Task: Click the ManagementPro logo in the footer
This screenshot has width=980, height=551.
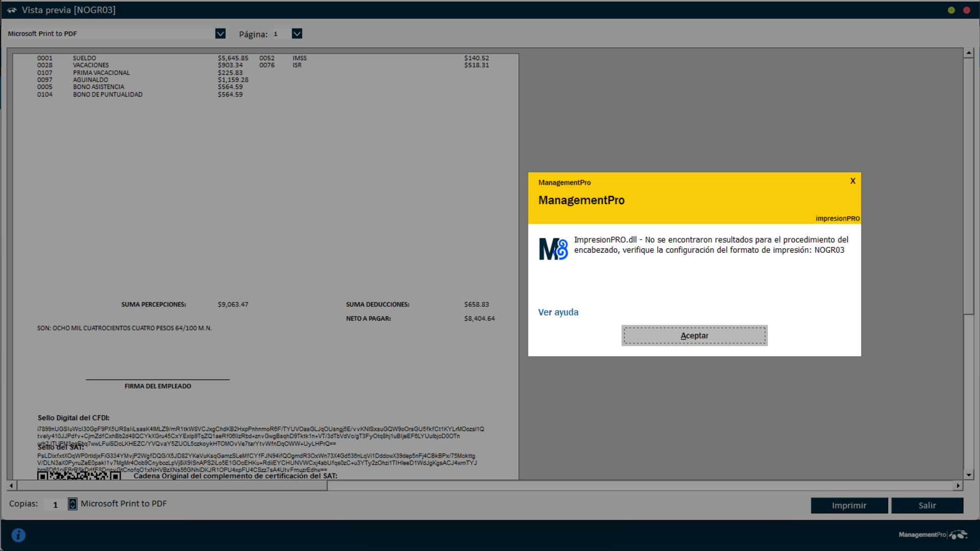Action: point(932,535)
